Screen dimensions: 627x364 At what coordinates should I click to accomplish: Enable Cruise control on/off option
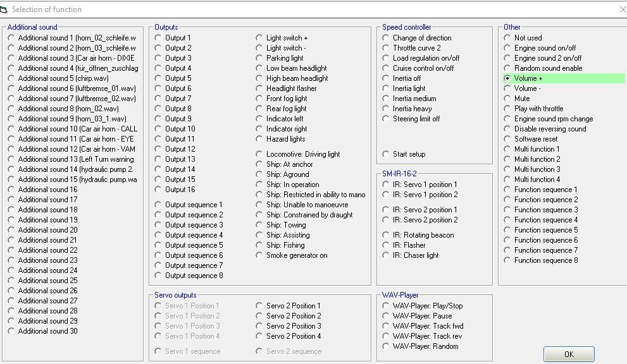386,68
